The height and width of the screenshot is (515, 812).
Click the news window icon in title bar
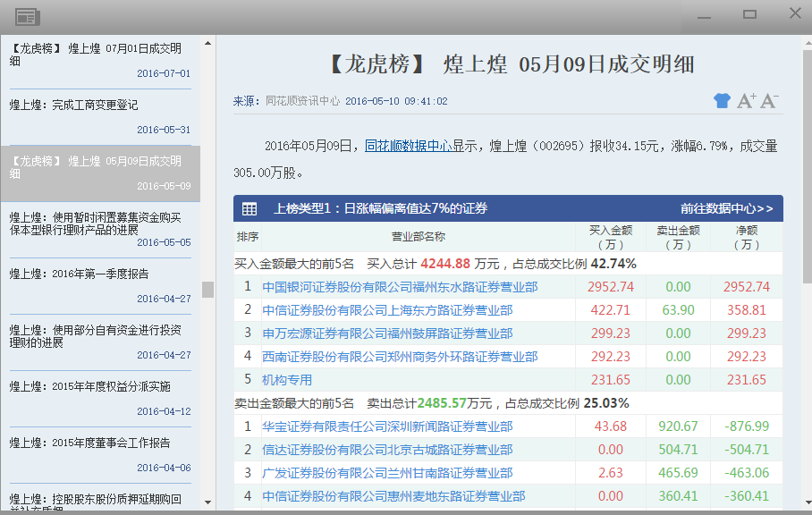28,17
